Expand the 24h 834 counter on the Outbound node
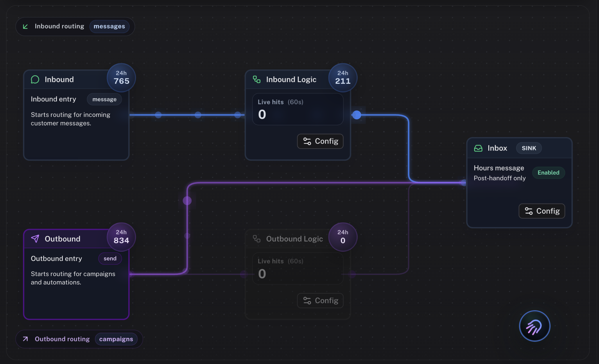Image resolution: width=599 pixels, height=364 pixels. pos(121,237)
